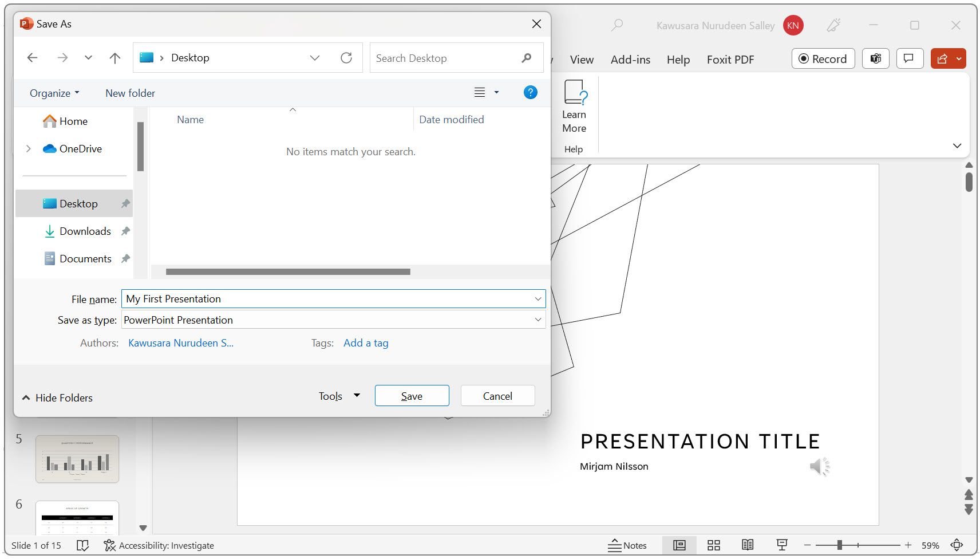Start Slide Show from the status bar icon
The image size is (980, 559).
click(781, 545)
